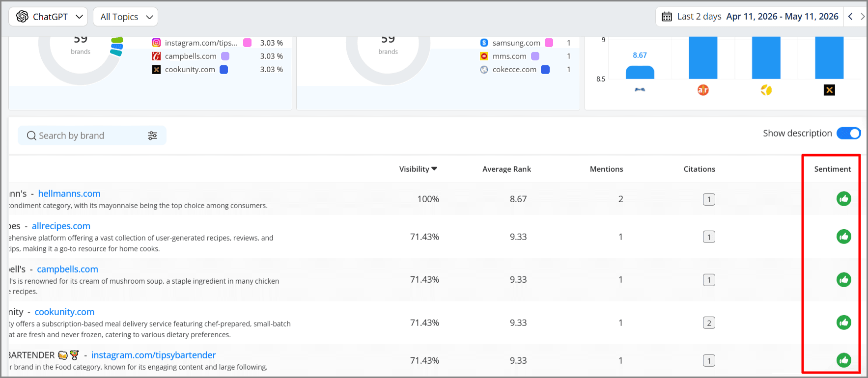Viewport: 868px width, 378px height.
Task: Open the campbells.com table link
Action: point(67,269)
